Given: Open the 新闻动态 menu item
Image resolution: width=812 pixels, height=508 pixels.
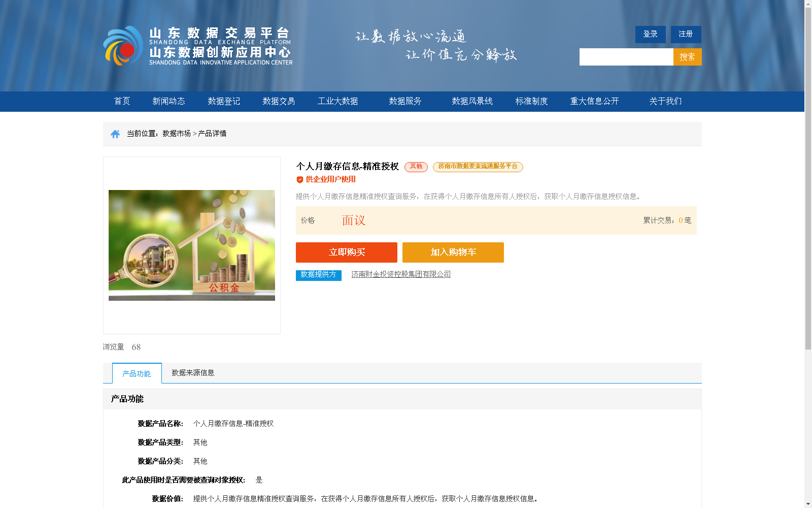Looking at the screenshot, I should pyautogui.click(x=168, y=101).
